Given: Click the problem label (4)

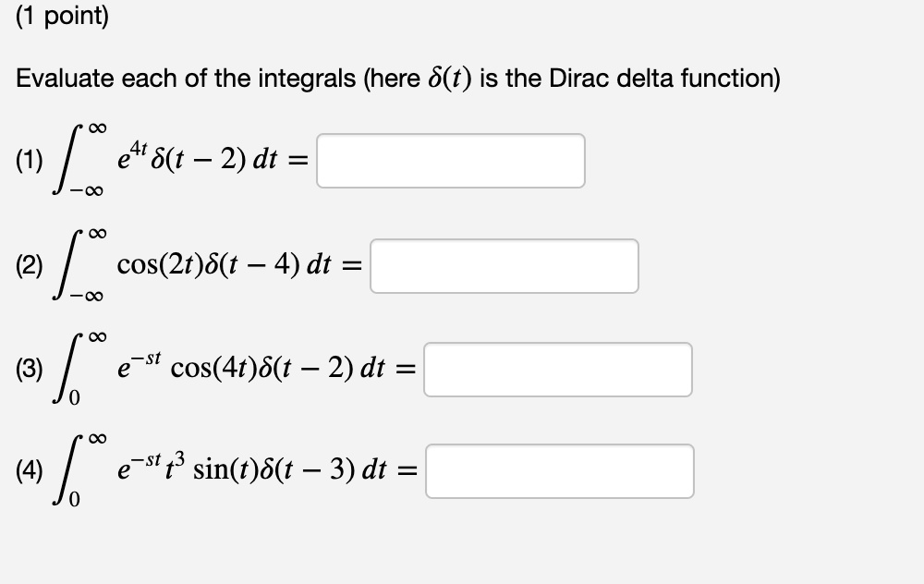Looking at the screenshot, I should tap(30, 471).
